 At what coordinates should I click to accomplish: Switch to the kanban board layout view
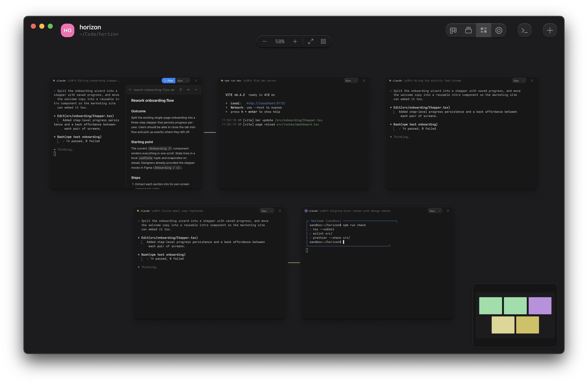(453, 30)
